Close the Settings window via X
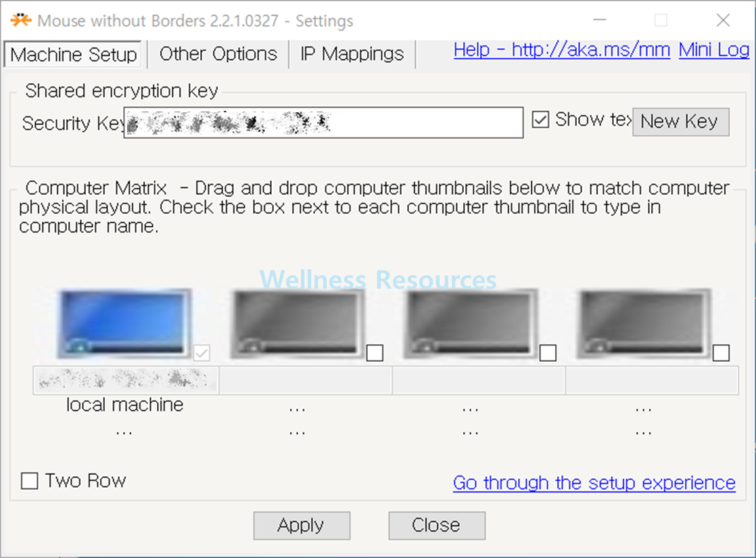 pyautogui.click(x=723, y=20)
